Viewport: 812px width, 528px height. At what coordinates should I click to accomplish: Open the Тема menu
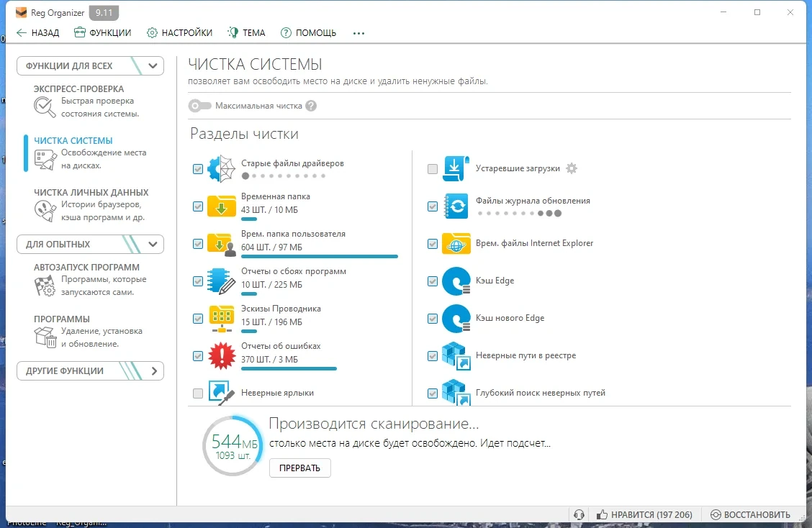tap(246, 33)
